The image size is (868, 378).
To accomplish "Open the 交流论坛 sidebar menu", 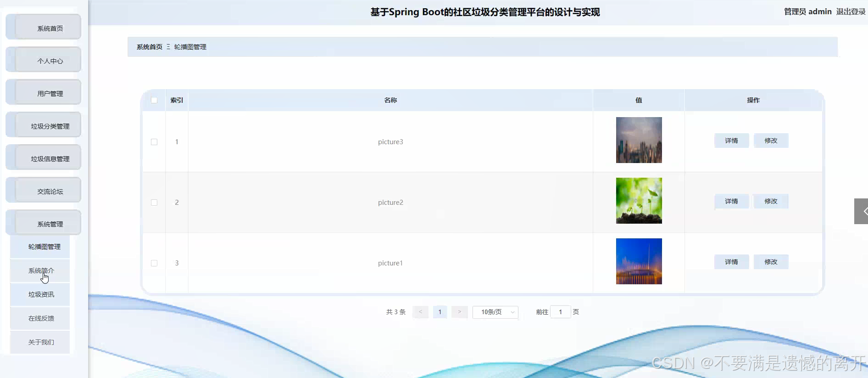I will 44,190.
